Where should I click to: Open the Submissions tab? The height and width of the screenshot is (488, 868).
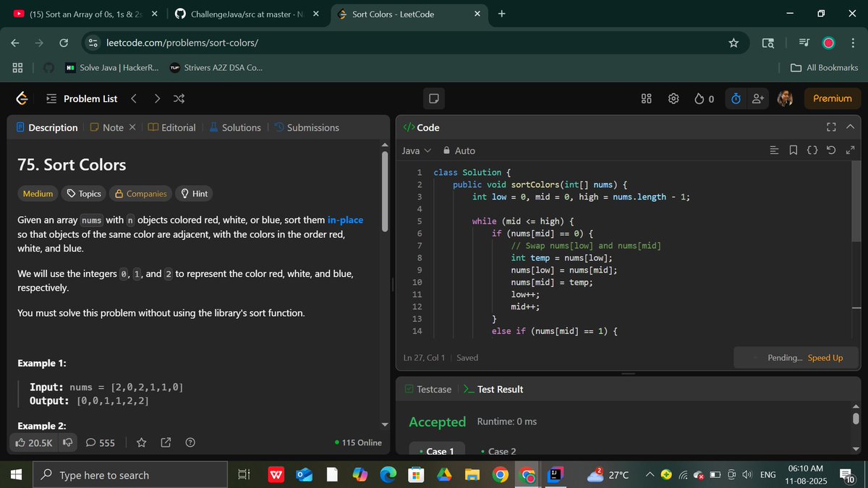click(307, 127)
